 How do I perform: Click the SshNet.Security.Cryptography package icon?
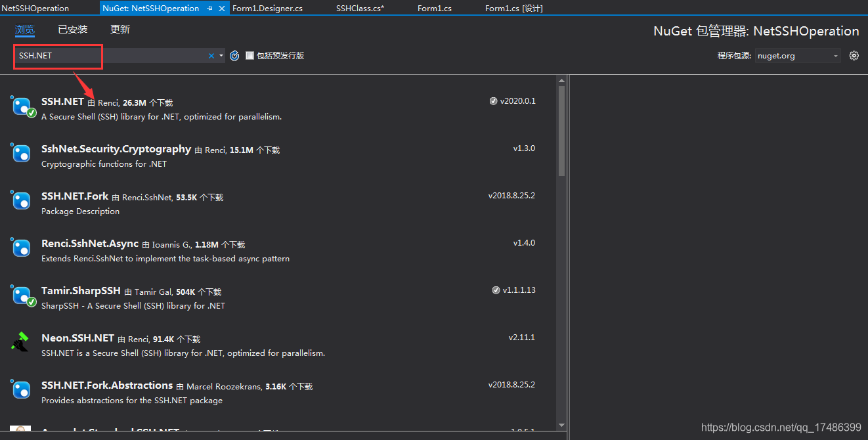[22, 154]
